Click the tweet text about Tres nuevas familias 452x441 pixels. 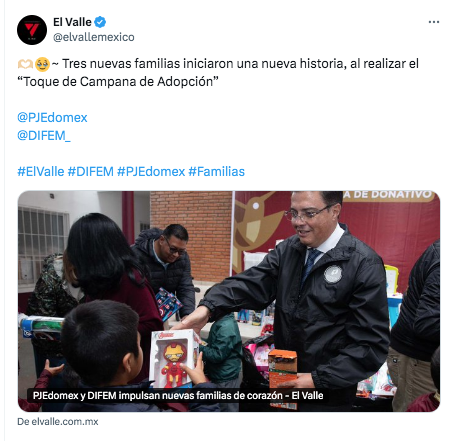pyautogui.click(x=240, y=64)
